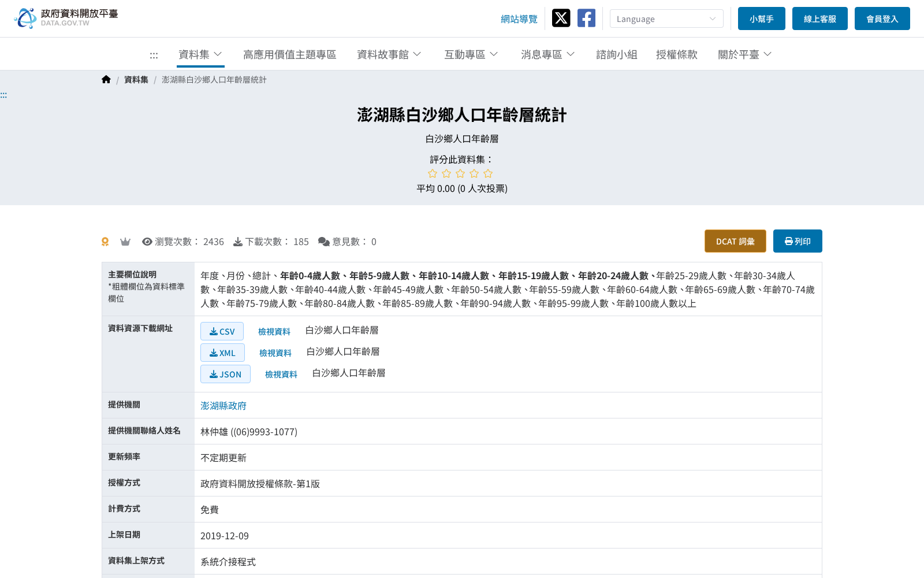The height and width of the screenshot is (578, 924).
Task: Click the row label 更新頻率
Action: [x=124, y=457]
